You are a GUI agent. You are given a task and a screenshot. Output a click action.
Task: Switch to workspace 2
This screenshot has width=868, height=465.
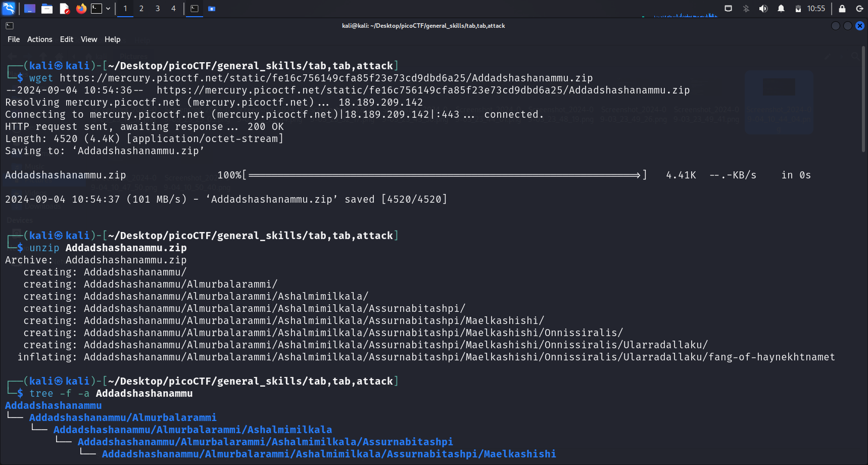click(141, 9)
